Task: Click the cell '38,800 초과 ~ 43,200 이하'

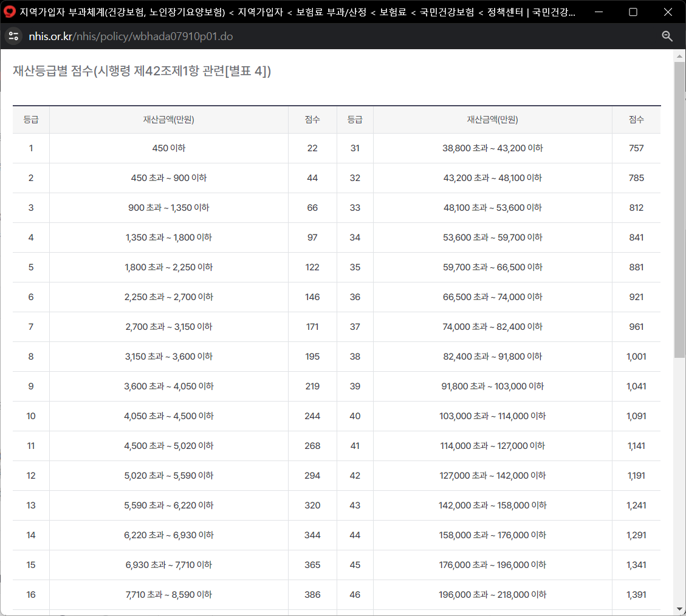Action: 493,148
